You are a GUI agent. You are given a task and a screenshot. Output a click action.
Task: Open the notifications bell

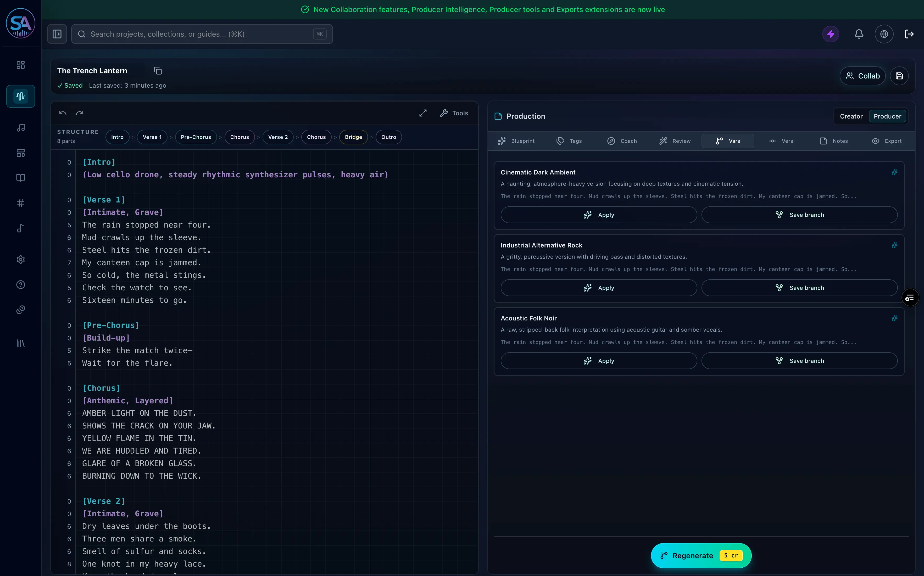point(859,34)
